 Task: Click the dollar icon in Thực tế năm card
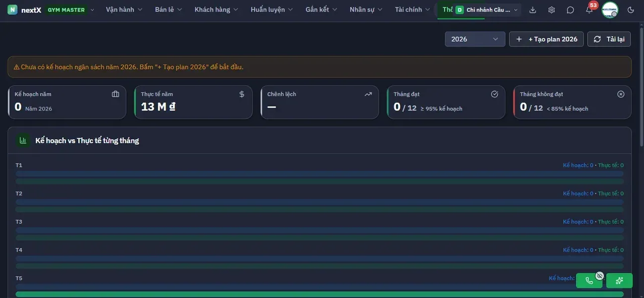(242, 94)
